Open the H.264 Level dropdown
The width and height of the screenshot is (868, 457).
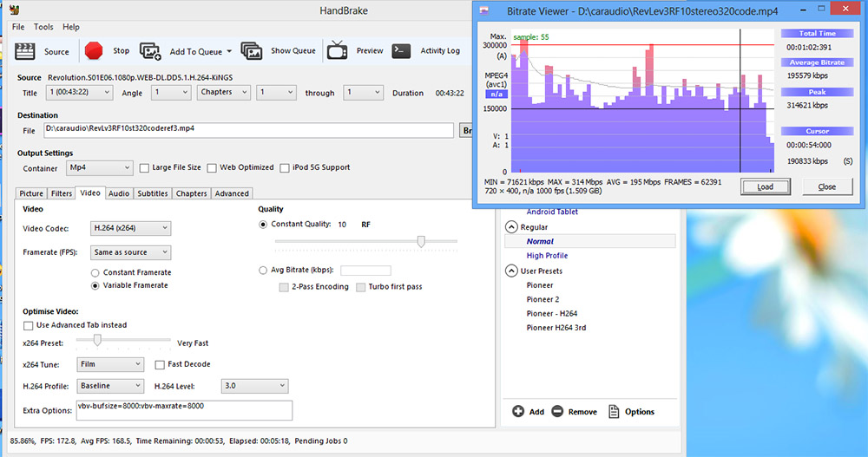click(254, 386)
